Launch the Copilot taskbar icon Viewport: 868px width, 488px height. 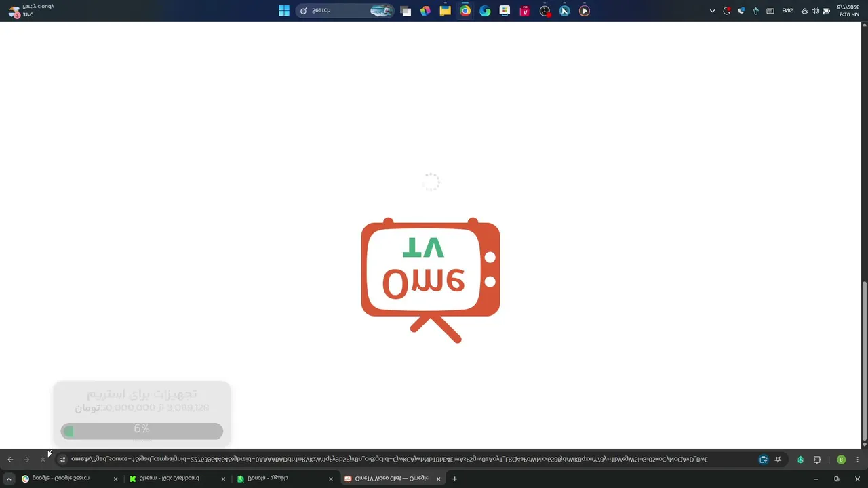(x=425, y=11)
